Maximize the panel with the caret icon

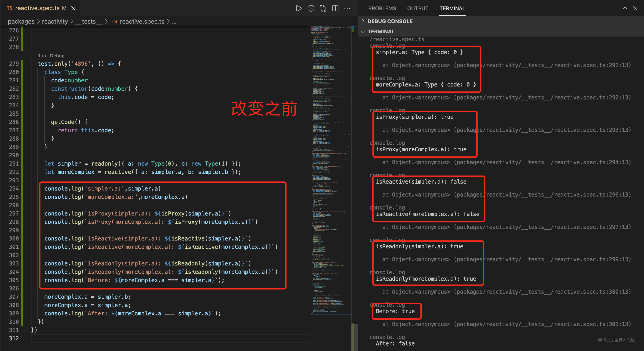click(625, 8)
